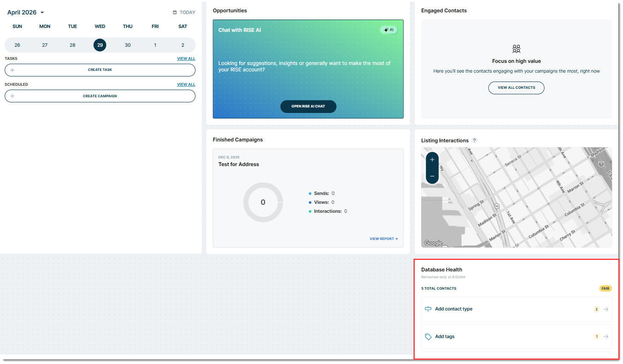The width and height of the screenshot is (623, 364).
Task: Click the signpost icon beside Add contact type
Action: coord(428,309)
